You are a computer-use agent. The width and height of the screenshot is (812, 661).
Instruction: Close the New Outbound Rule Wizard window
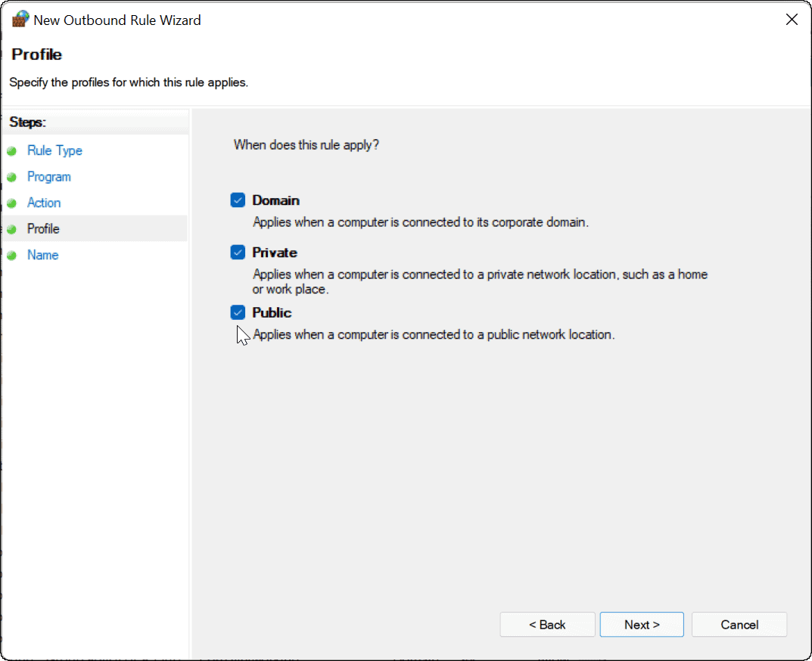[x=792, y=19]
